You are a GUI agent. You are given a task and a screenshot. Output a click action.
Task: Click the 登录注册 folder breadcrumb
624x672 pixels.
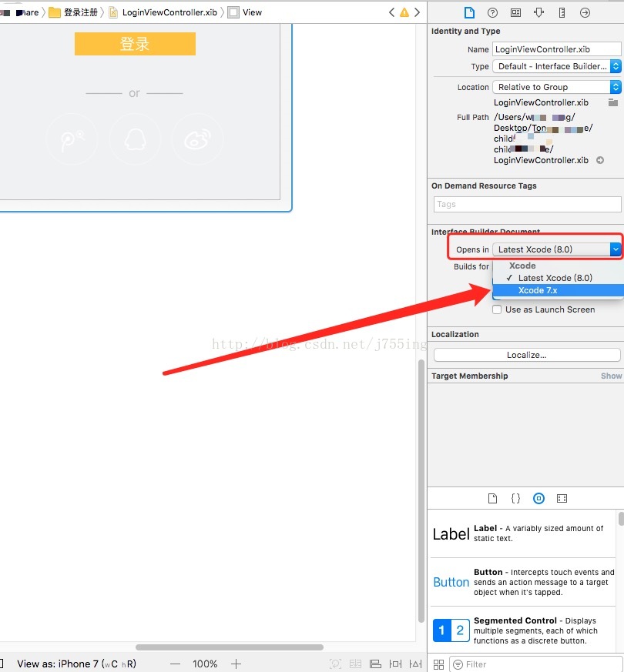pyautogui.click(x=74, y=12)
